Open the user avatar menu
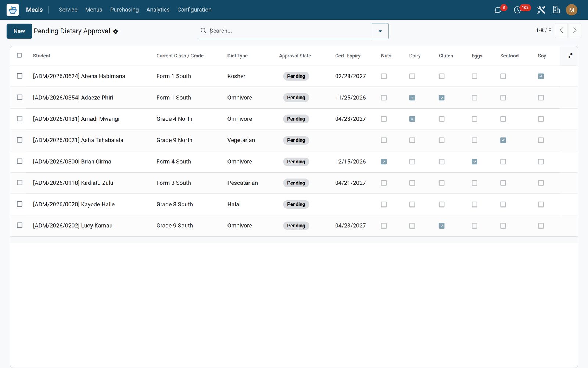 [x=571, y=10]
